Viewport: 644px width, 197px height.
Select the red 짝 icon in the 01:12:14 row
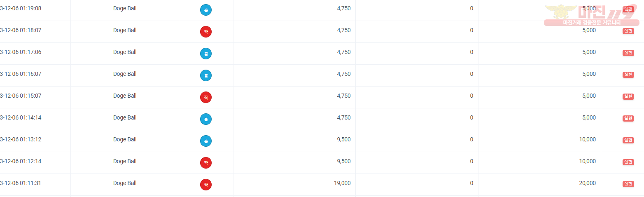click(206, 163)
